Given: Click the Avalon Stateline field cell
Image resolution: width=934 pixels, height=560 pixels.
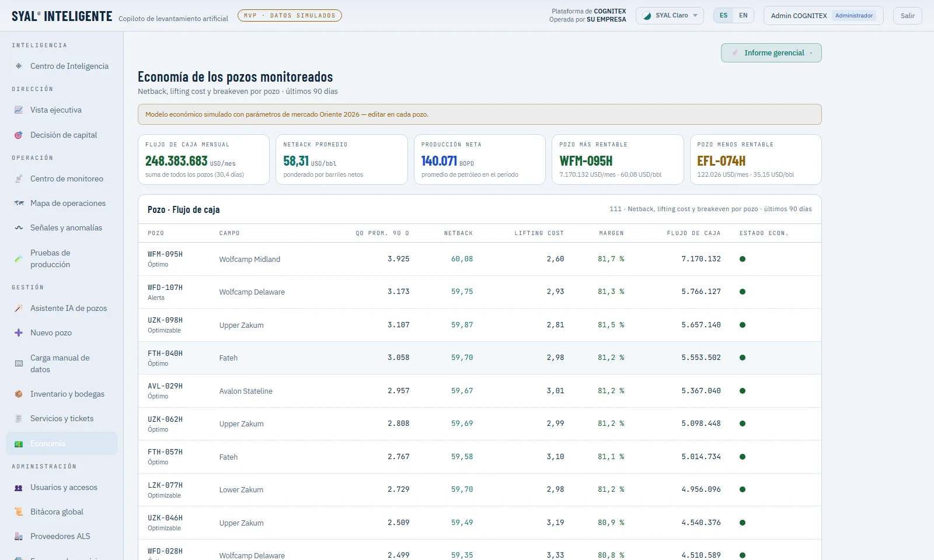Looking at the screenshot, I should (246, 391).
